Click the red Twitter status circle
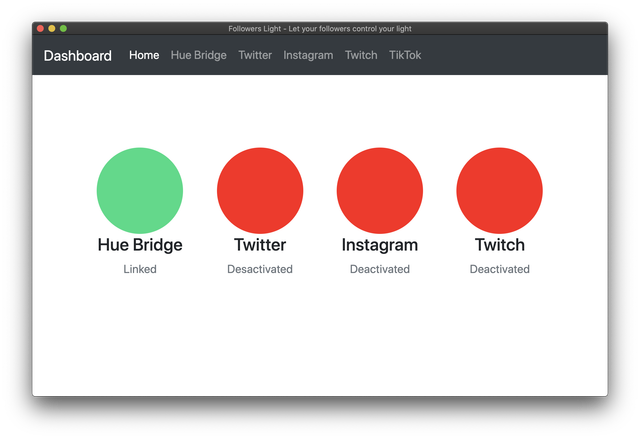 [x=260, y=191]
